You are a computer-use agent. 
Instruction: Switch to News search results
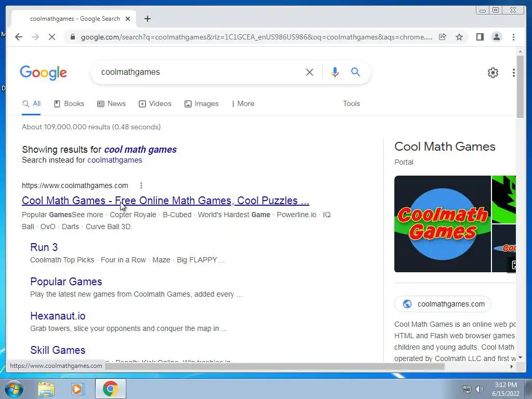pos(111,104)
